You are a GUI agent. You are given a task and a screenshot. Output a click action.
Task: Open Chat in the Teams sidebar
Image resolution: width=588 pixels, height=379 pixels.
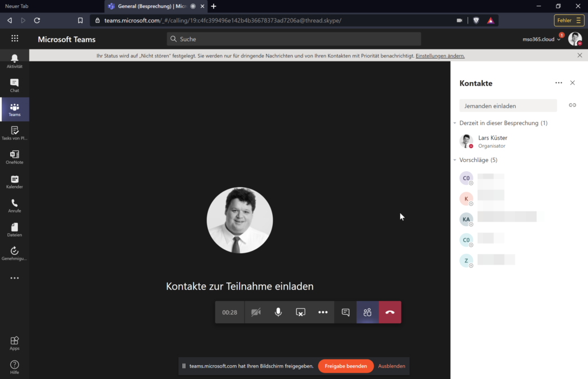14,86
